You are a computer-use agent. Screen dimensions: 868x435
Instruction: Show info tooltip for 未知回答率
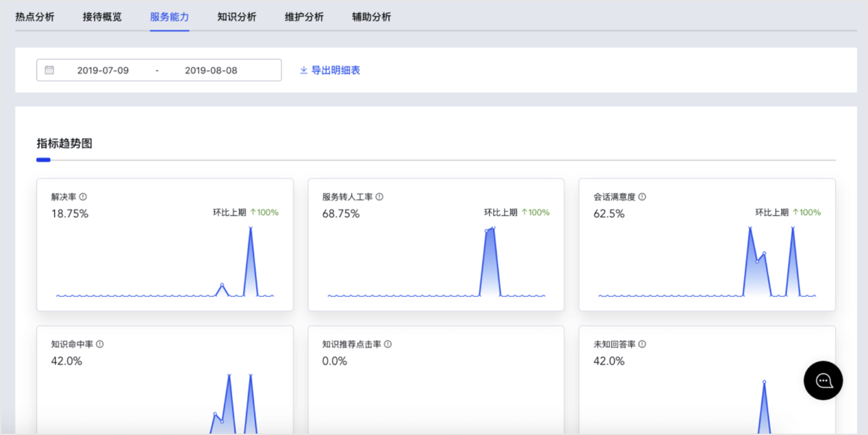642,344
